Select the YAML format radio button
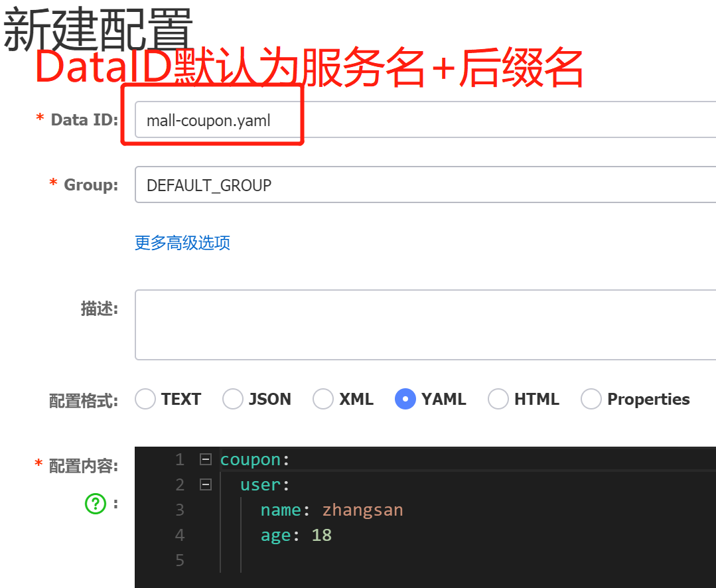This screenshot has height=588, width=716. (405, 399)
